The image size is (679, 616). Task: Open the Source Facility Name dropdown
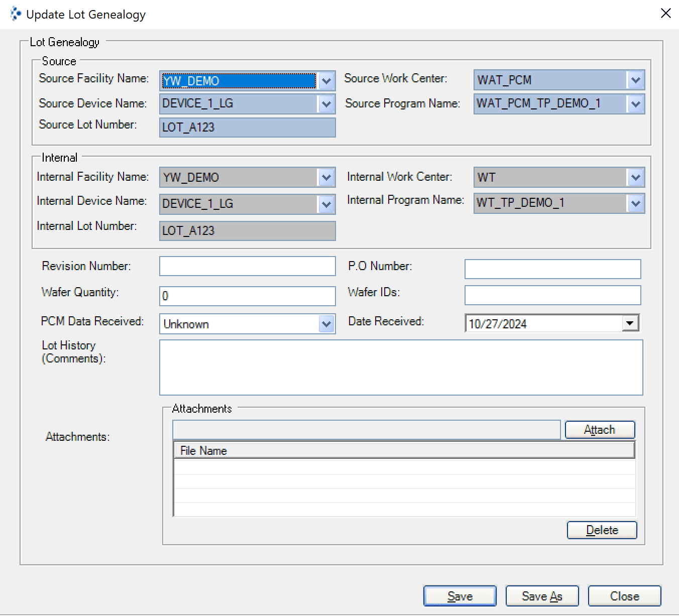[326, 81]
